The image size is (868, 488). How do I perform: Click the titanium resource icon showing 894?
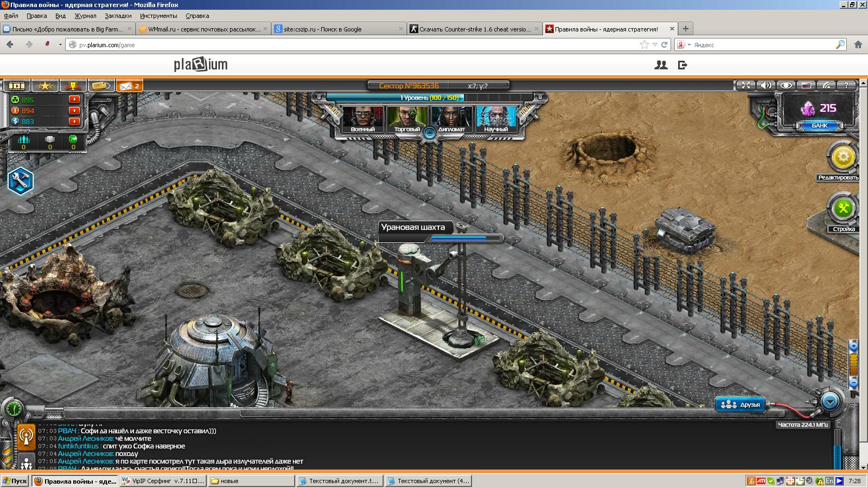(x=15, y=111)
